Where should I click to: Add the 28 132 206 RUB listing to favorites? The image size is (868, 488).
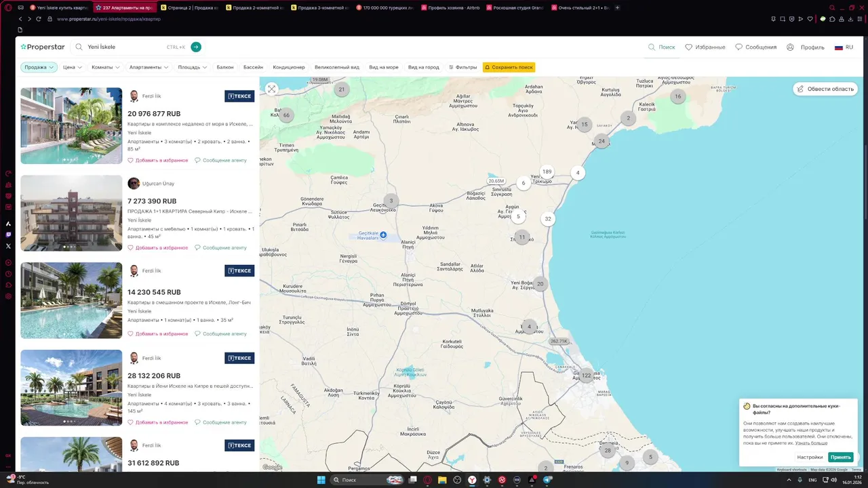click(158, 422)
